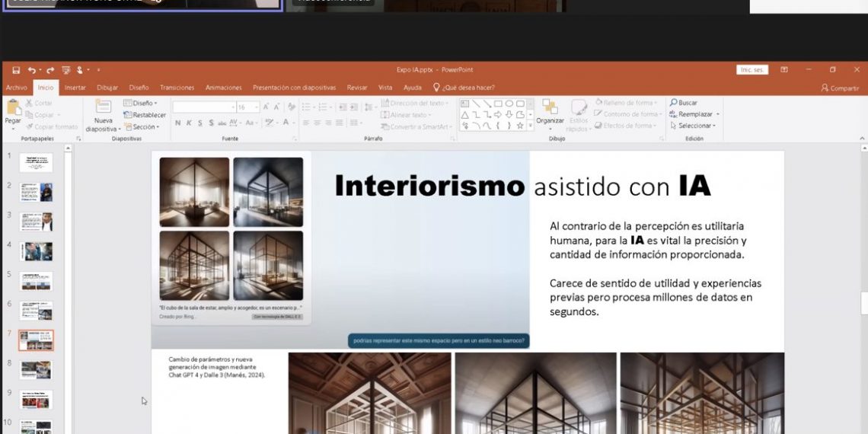Select slide 8 thumbnail in slide panel
868x434 pixels.
point(37,370)
